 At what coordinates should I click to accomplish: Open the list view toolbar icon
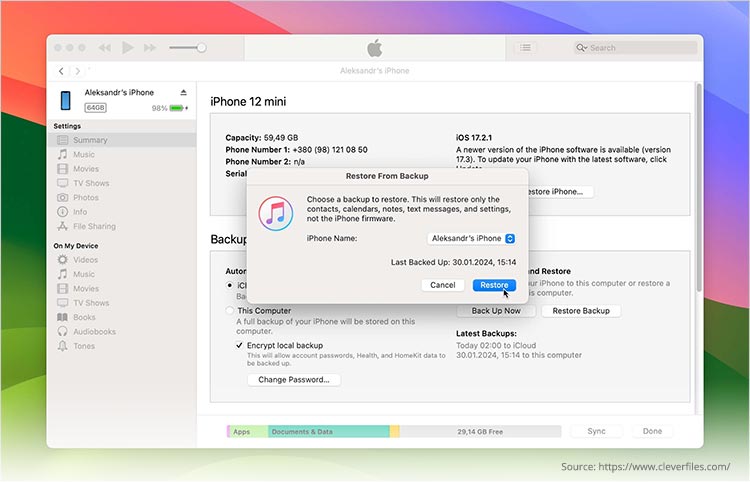point(525,47)
